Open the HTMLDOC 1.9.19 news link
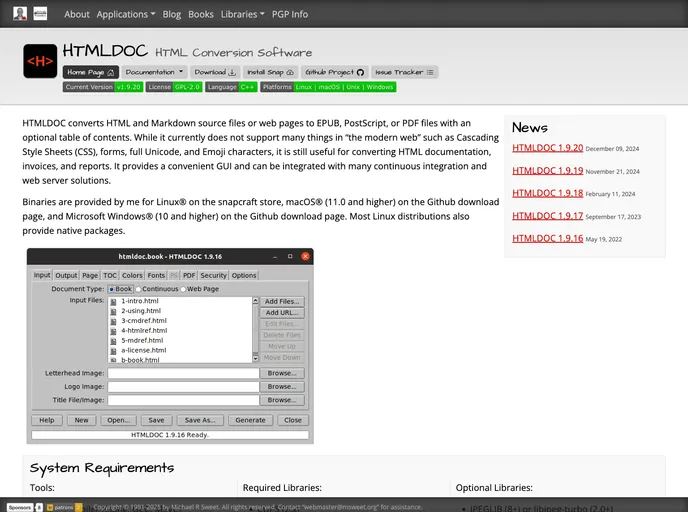The width and height of the screenshot is (688, 512). tap(547, 171)
